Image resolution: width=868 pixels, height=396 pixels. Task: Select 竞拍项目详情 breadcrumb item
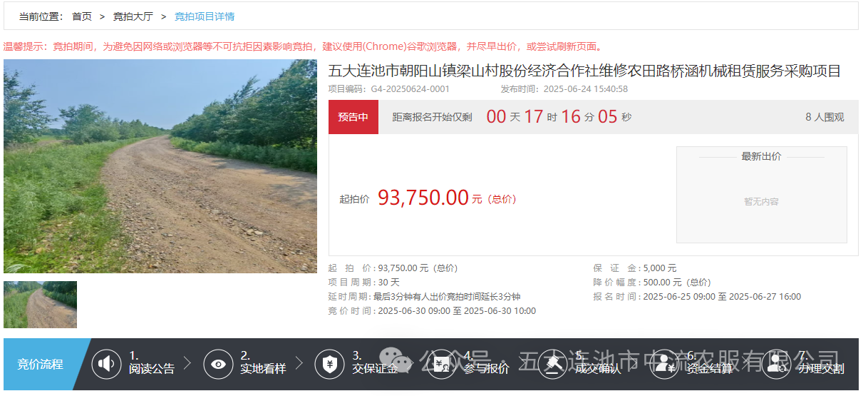pos(205,16)
